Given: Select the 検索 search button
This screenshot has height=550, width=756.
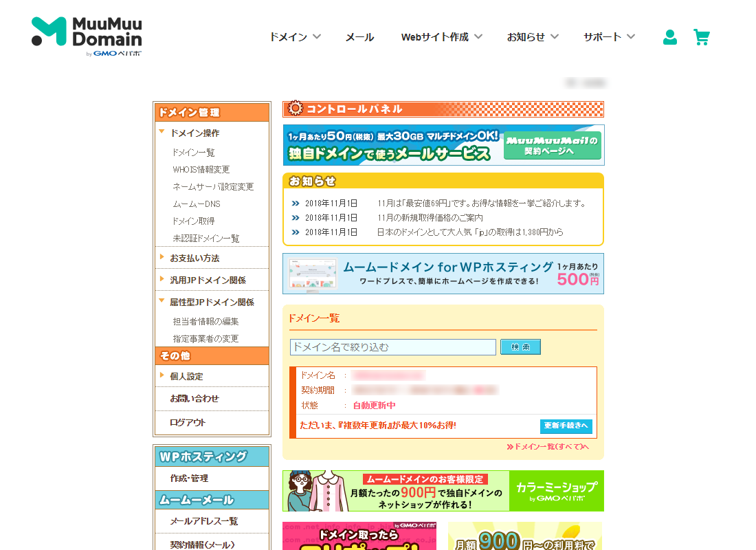Looking at the screenshot, I should (520, 346).
